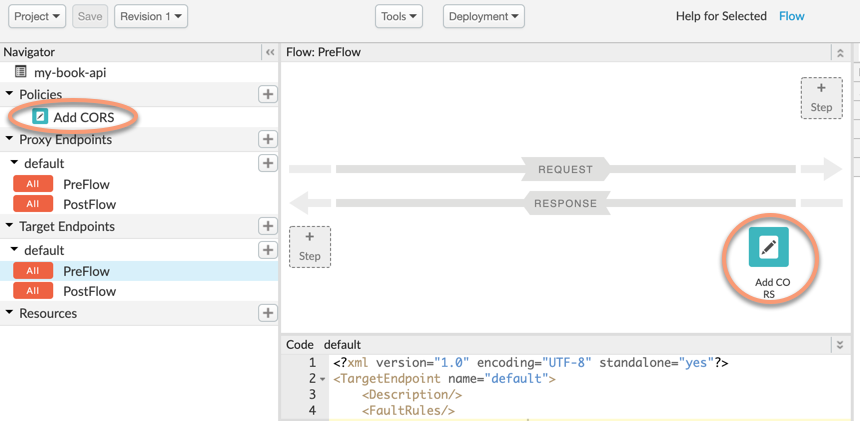Collapse the Policies section triangle
This screenshot has height=421, width=860.
click(9, 94)
